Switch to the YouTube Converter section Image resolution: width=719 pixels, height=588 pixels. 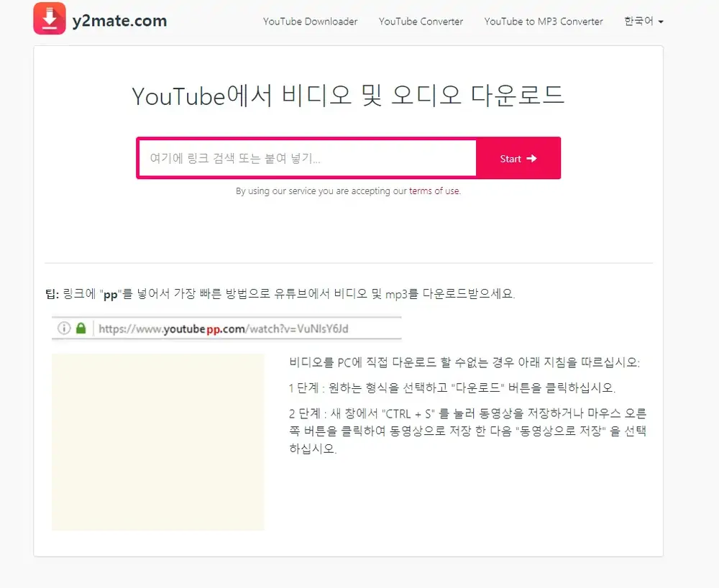pyautogui.click(x=421, y=22)
